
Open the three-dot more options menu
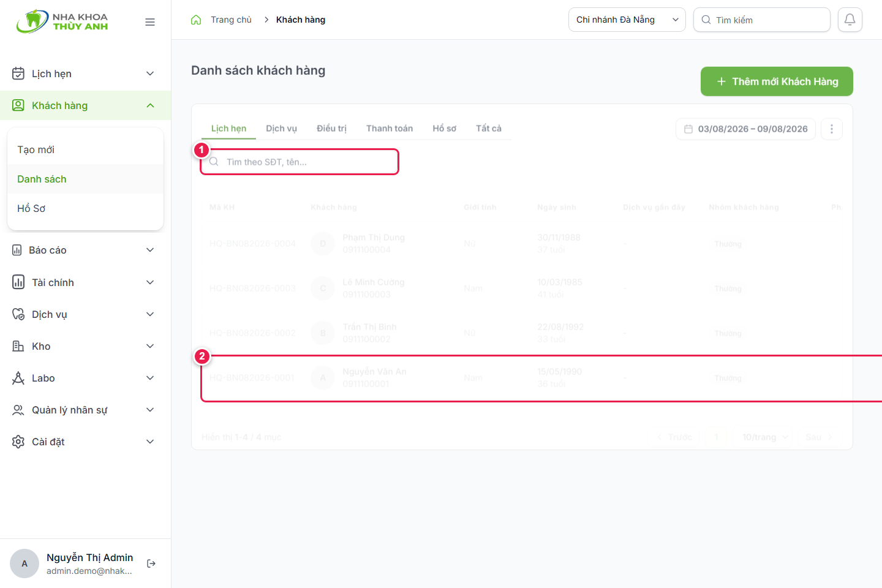[x=832, y=129]
